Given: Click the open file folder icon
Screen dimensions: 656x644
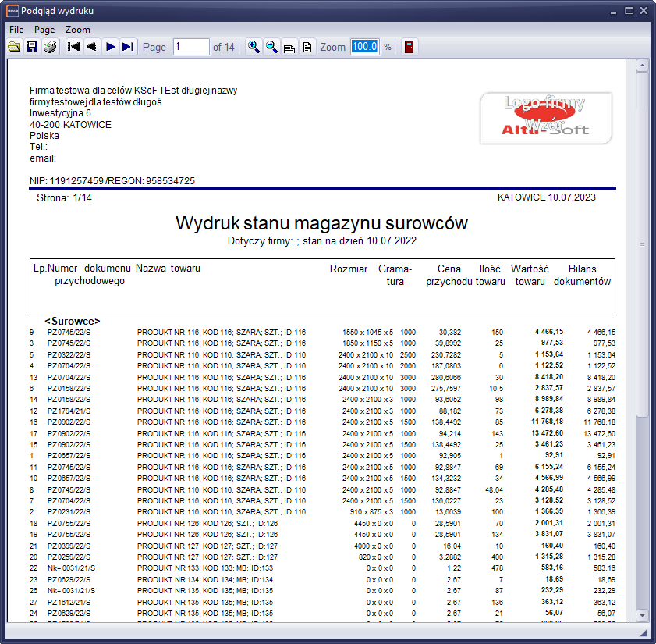Looking at the screenshot, I should (x=14, y=47).
